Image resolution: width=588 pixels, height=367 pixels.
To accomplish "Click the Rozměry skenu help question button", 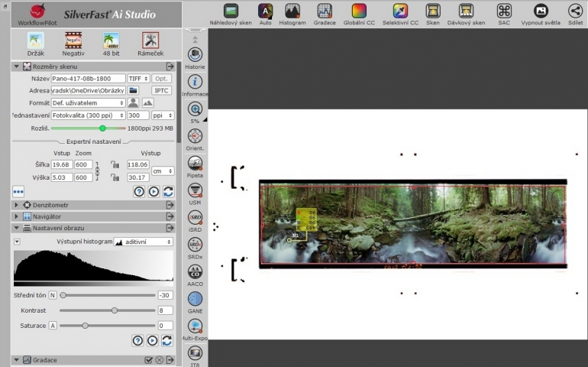I will click(139, 192).
